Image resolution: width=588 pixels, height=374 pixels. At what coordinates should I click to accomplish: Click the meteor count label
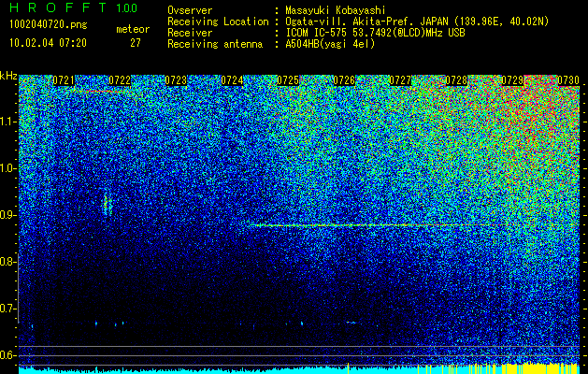[x=133, y=29]
